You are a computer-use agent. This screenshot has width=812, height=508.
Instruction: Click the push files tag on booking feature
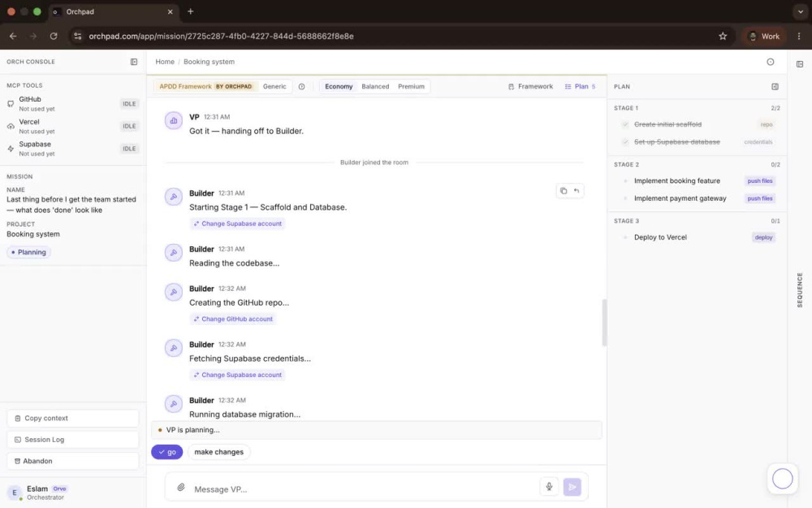click(x=760, y=181)
